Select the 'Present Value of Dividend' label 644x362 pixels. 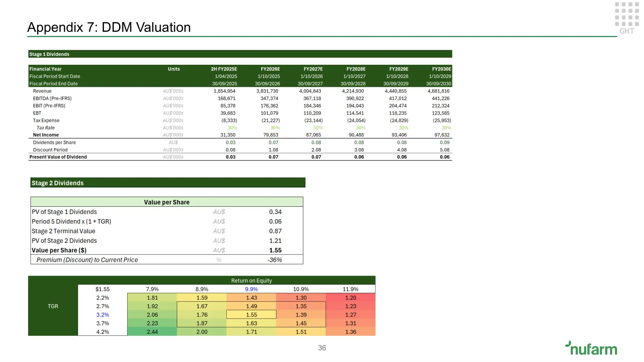coord(58,157)
